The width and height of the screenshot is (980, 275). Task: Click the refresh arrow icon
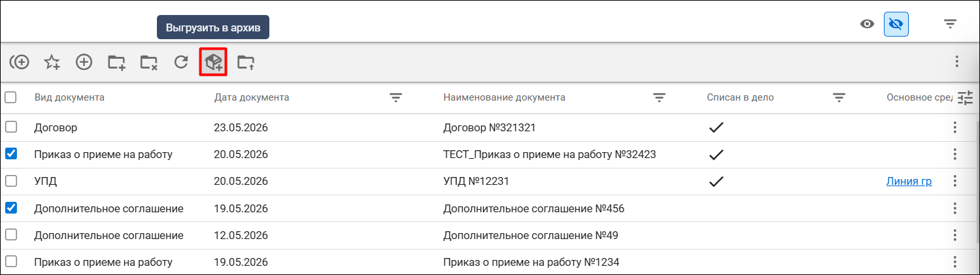(181, 62)
